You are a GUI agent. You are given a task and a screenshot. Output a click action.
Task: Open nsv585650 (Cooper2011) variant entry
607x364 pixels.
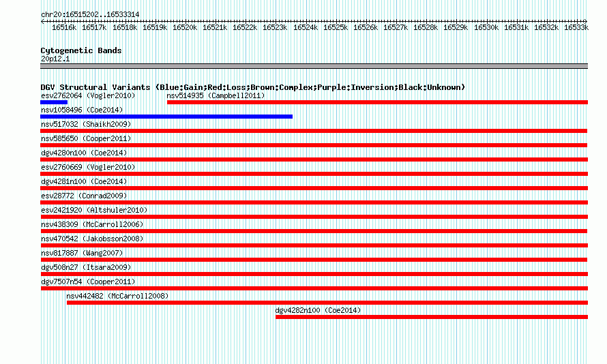(86, 138)
